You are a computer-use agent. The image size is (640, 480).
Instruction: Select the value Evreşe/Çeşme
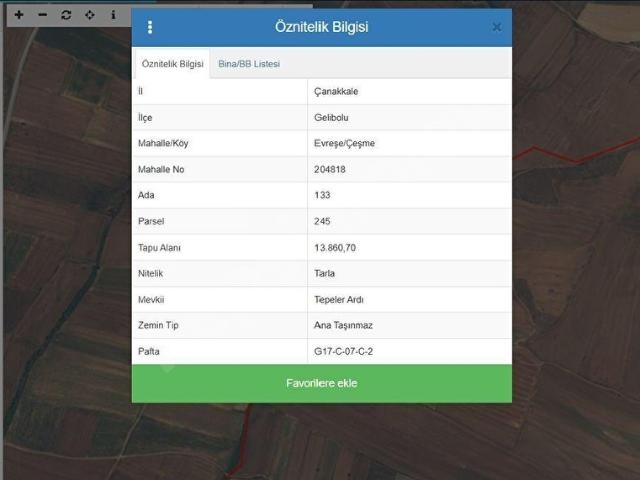[344, 143]
